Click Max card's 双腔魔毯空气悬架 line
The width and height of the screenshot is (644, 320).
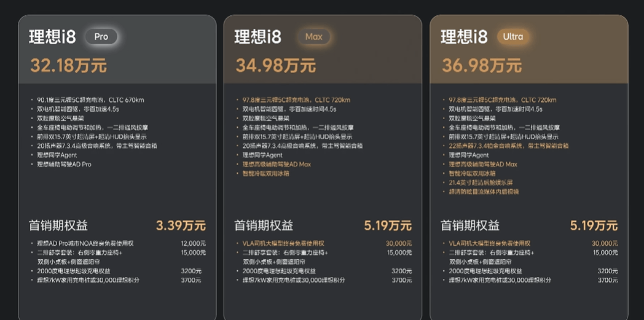click(265, 119)
